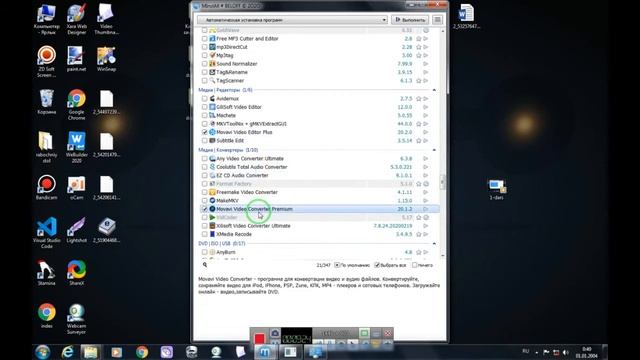This screenshot has width=640, height=360.
Task: Uncheck Movavi Video Editor Plus
Action: point(204,132)
